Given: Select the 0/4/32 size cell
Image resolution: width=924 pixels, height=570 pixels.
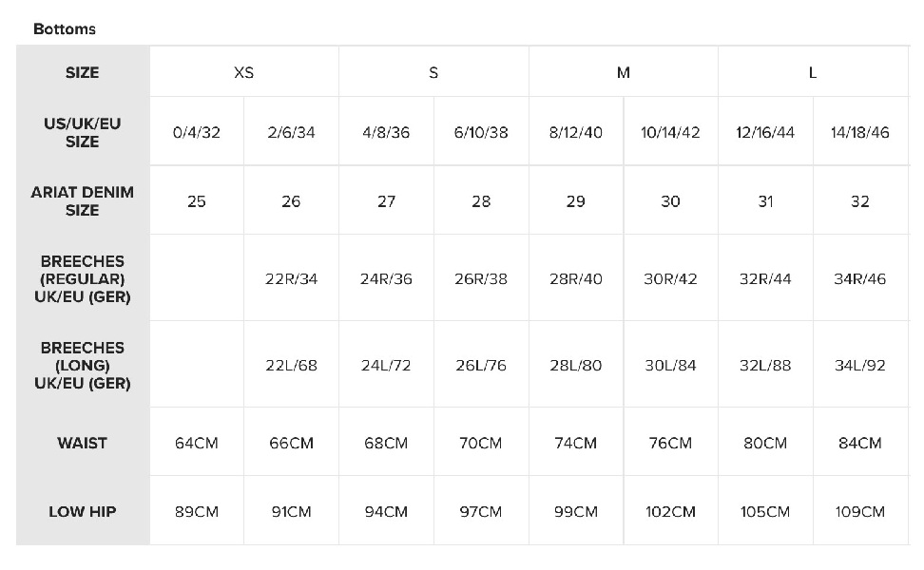Looking at the screenshot, I should pyautogui.click(x=197, y=132).
